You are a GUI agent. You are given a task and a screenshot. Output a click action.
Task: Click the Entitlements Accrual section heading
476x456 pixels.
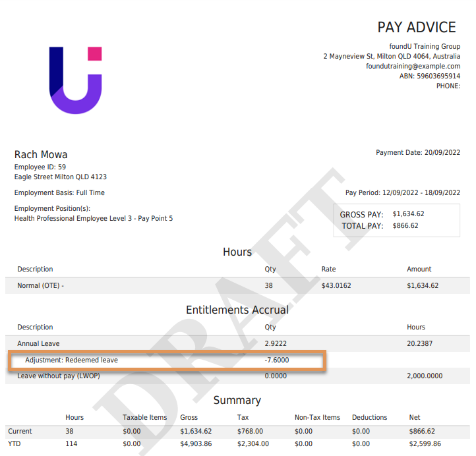tap(237, 310)
